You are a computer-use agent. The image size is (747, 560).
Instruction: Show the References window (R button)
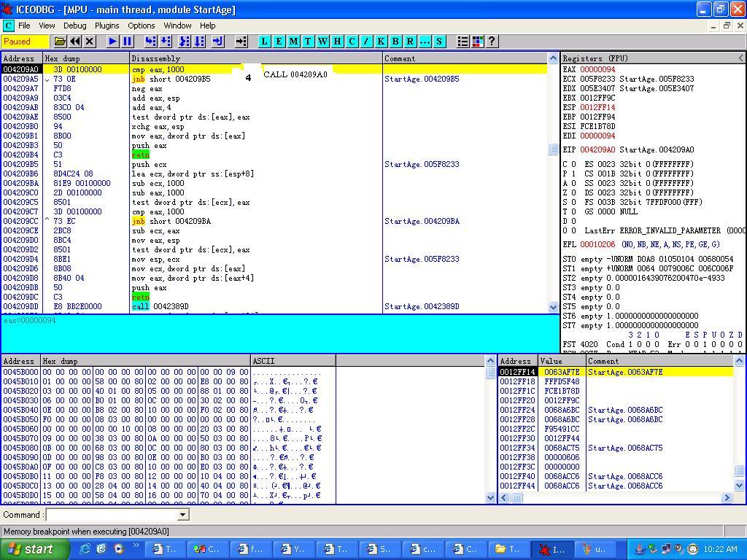tap(410, 42)
